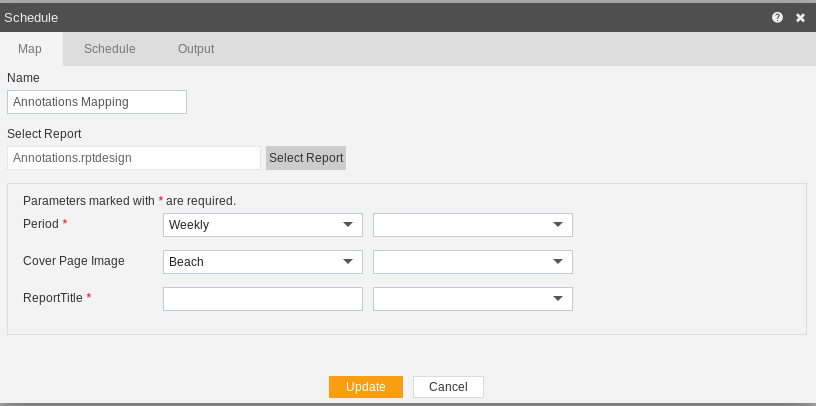816x406 pixels.
Task: Click the ReportTitle text input field
Action: 263,299
